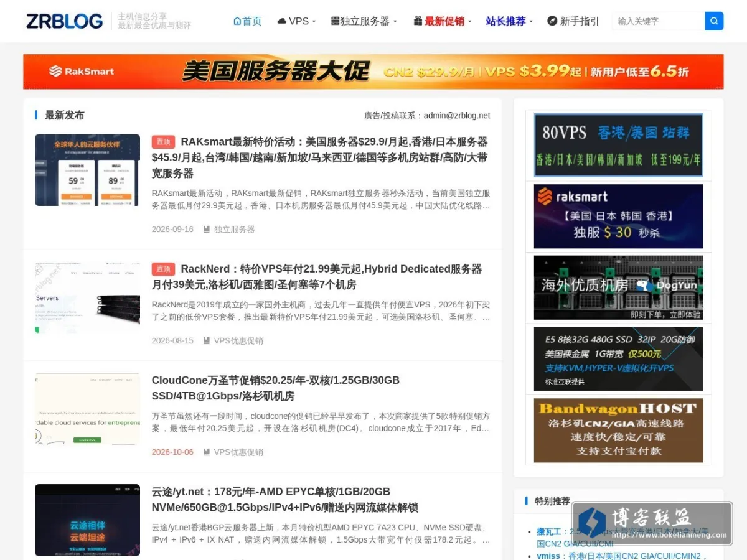
Task: Click the RAKsmart post thumbnail image
Action: tap(87, 170)
